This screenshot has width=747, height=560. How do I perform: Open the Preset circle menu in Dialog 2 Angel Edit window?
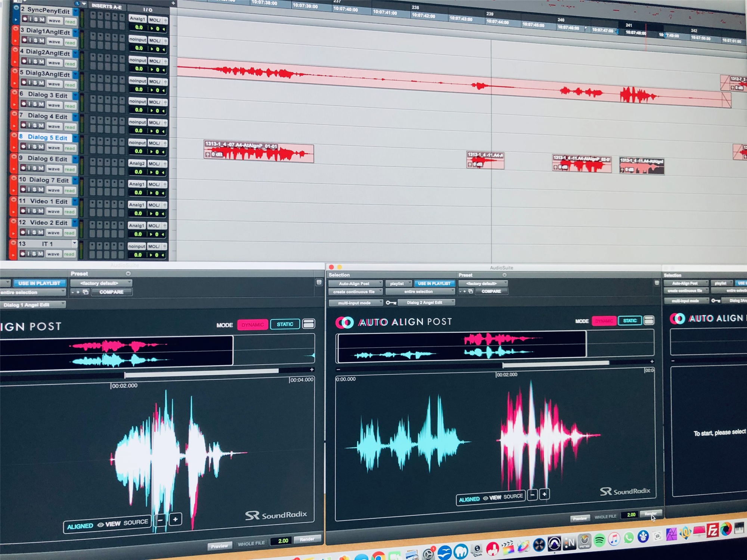505,275
